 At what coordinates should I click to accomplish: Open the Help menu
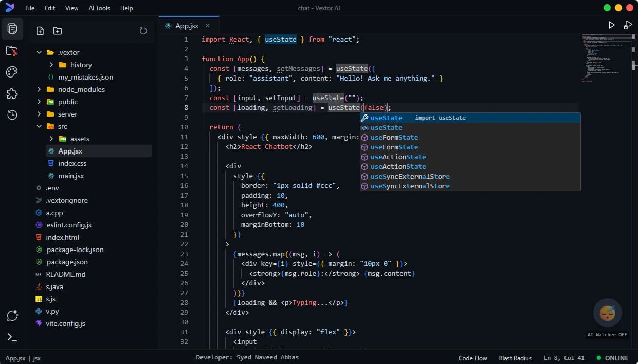tap(126, 8)
